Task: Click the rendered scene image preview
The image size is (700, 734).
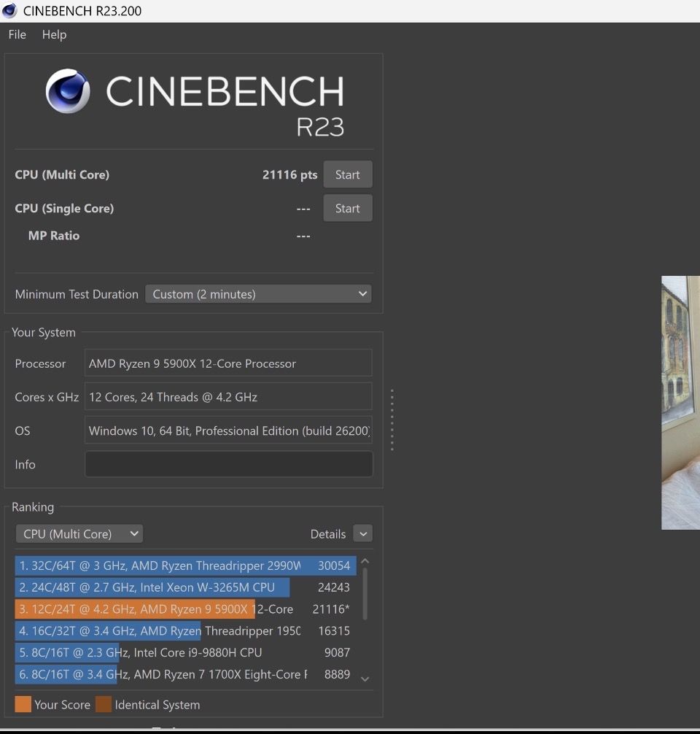Action: coord(680,402)
